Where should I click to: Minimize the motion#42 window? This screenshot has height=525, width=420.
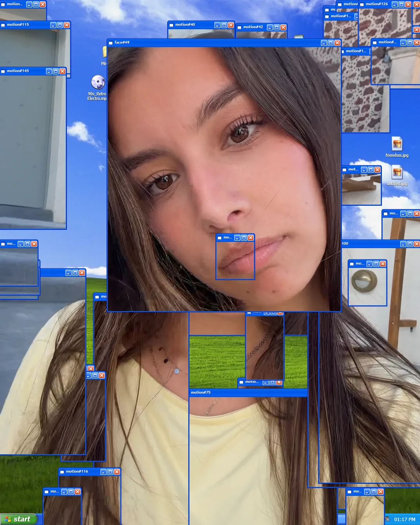click(x=270, y=27)
